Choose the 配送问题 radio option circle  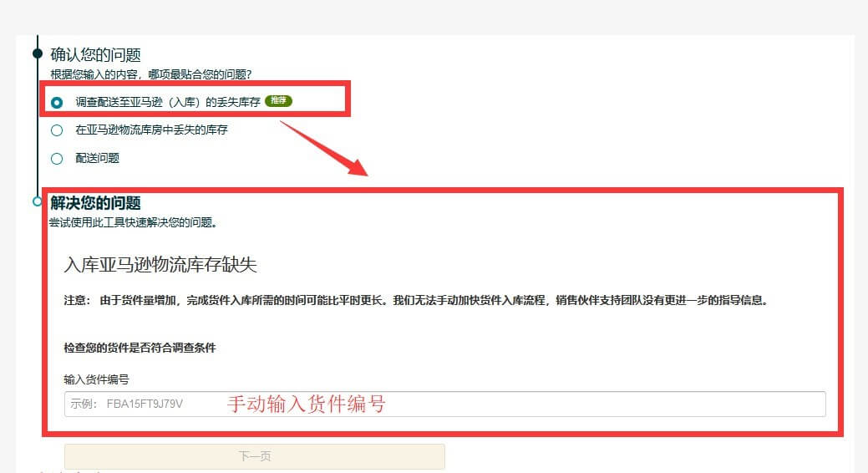(x=57, y=159)
